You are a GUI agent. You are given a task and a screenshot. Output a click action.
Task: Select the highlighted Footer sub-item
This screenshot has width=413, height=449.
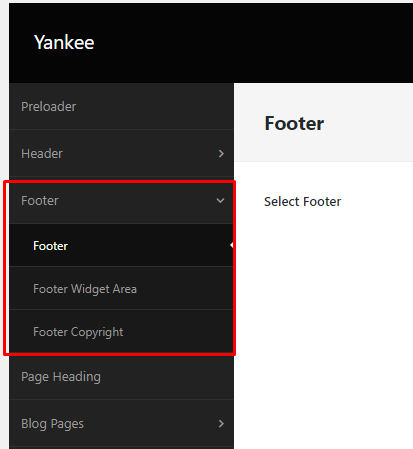[121, 245]
